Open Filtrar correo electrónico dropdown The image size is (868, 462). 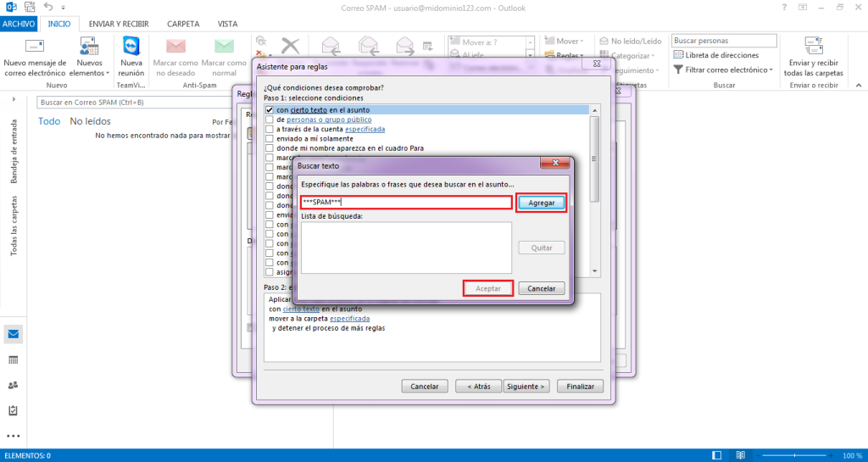click(723, 70)
